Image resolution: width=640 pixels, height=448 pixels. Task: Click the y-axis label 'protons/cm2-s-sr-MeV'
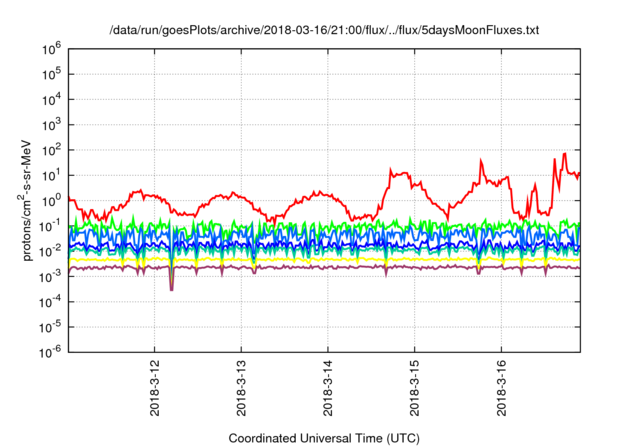pyautogui.click(x=26, y=200)
